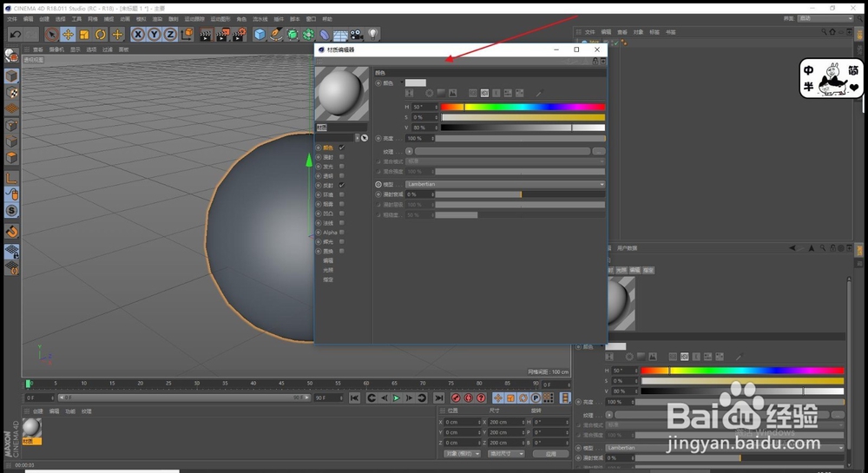
Task: Enable the 发光 channel checkbox
Action: [x=342, y=167]
